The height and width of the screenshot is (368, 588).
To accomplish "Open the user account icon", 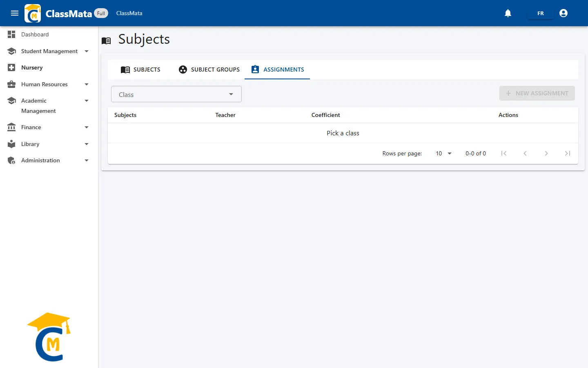I will 563,13.
